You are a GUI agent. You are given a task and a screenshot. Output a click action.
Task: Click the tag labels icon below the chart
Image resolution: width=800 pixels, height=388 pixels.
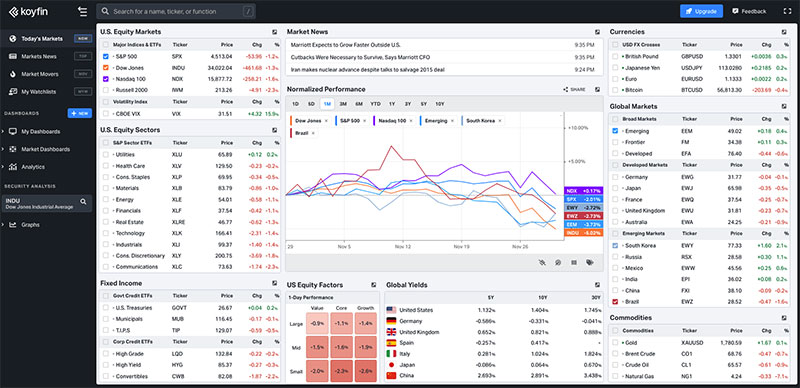click(590, 262)
